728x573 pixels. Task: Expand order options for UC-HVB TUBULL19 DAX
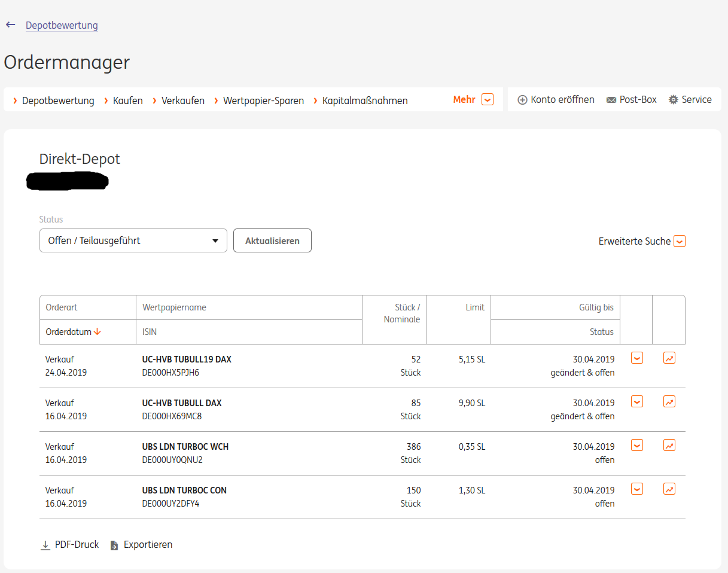(637, 358)
